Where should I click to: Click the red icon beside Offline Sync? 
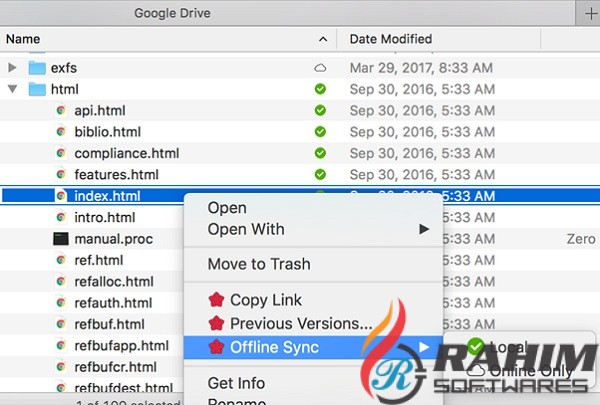click(217, 347)
